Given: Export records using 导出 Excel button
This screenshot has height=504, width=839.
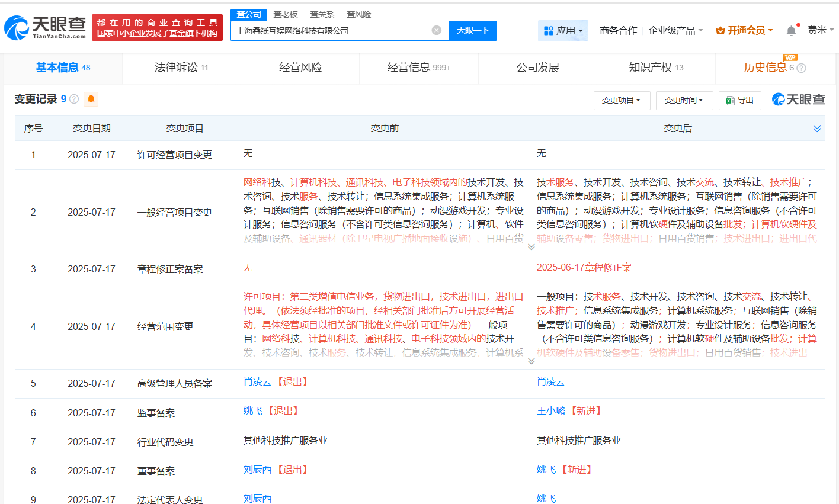Looking at the screenshot, I should pyautogui.click(x=739, y=101).
